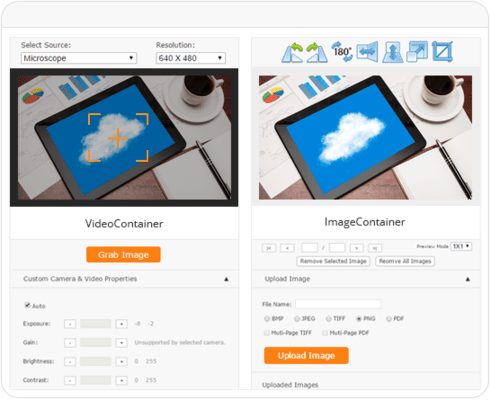491x400 pixels.
Task: Mirror image horizontally icon
Action: [367, 52]
